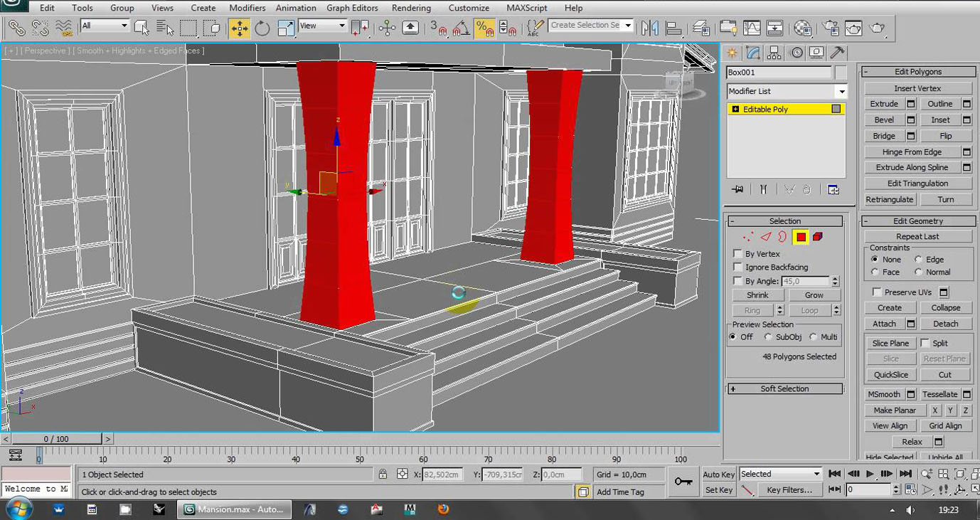This screenshot has width=980, height=520.
Task: Open the Hierarchy command panel tab
Action: tap(774, 53)
